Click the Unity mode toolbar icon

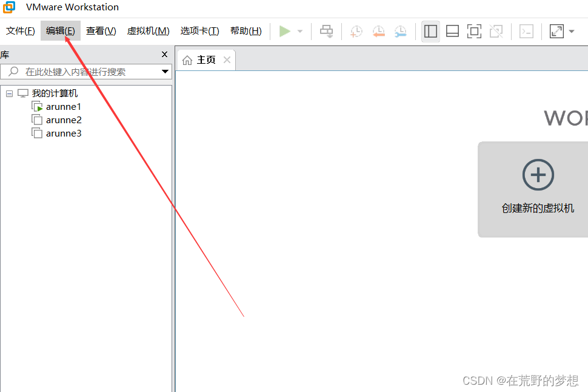point(496,31)
